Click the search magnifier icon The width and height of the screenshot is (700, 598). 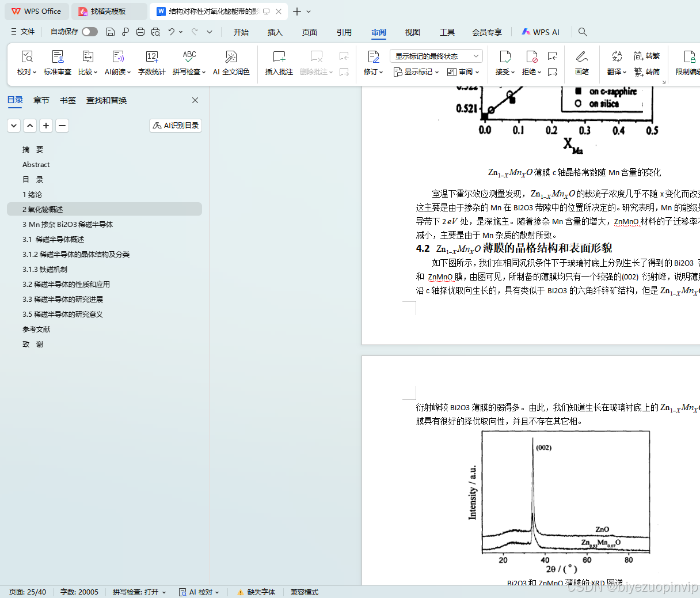click(583, 32)
